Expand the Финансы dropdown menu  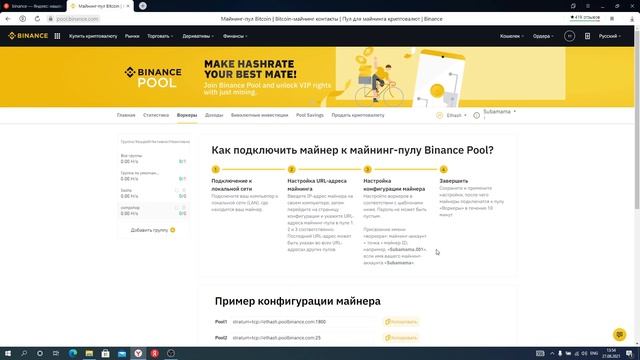(235, 36)
